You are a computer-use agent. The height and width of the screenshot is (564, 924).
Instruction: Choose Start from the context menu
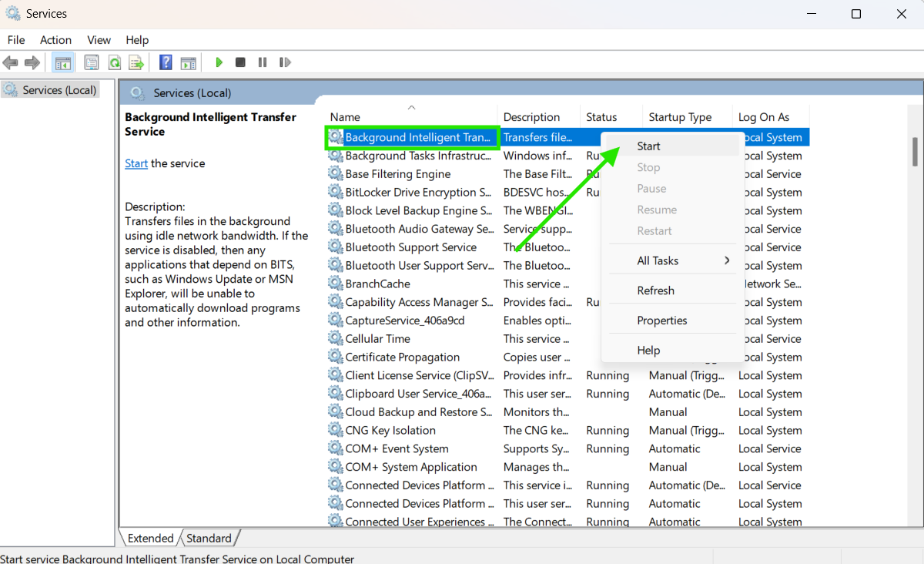pos(673,146)
